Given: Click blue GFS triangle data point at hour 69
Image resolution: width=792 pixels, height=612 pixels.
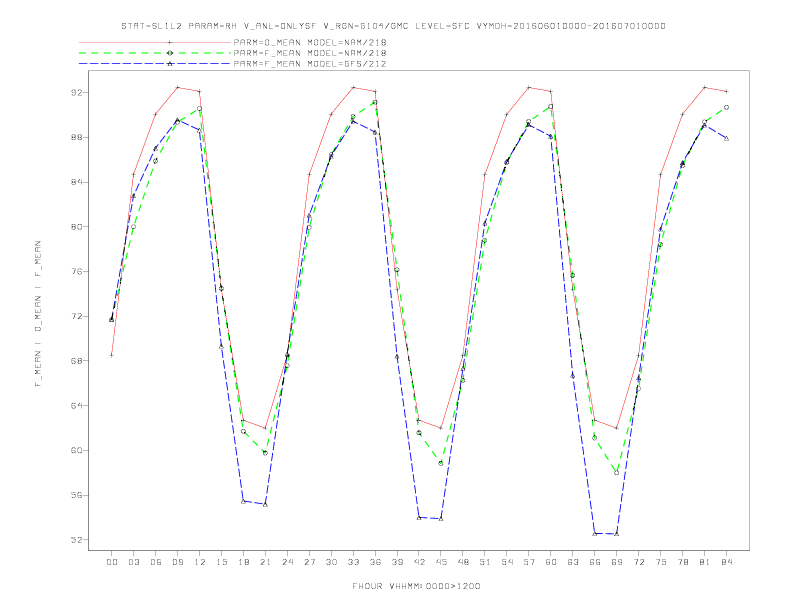Looking at the screenshot, I should [x=617, y=534].
